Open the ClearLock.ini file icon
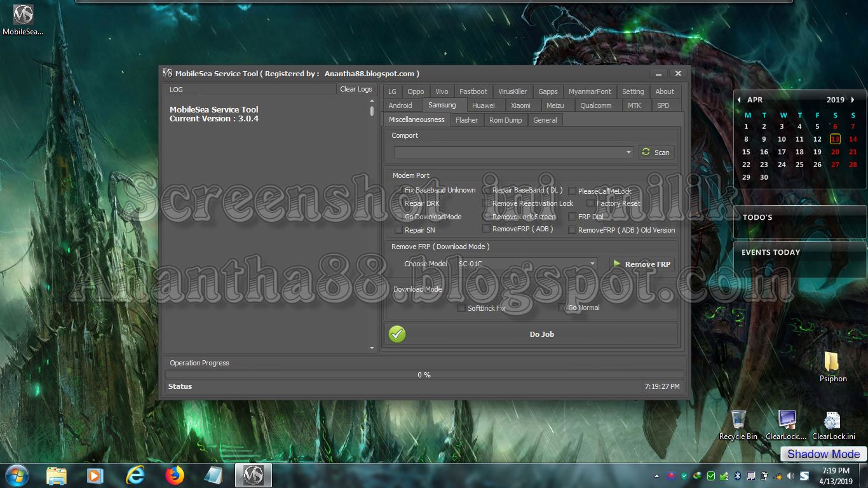Viewport: 868px width, 488px height. [833, 424]
